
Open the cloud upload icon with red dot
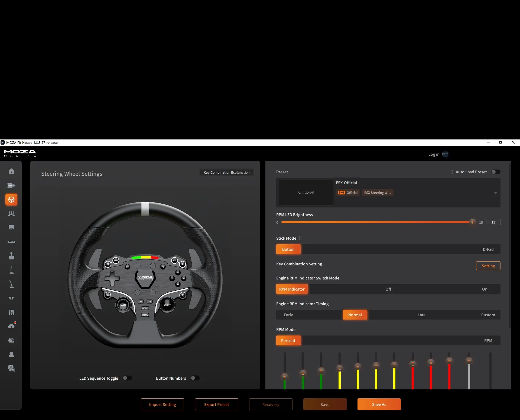12,326
